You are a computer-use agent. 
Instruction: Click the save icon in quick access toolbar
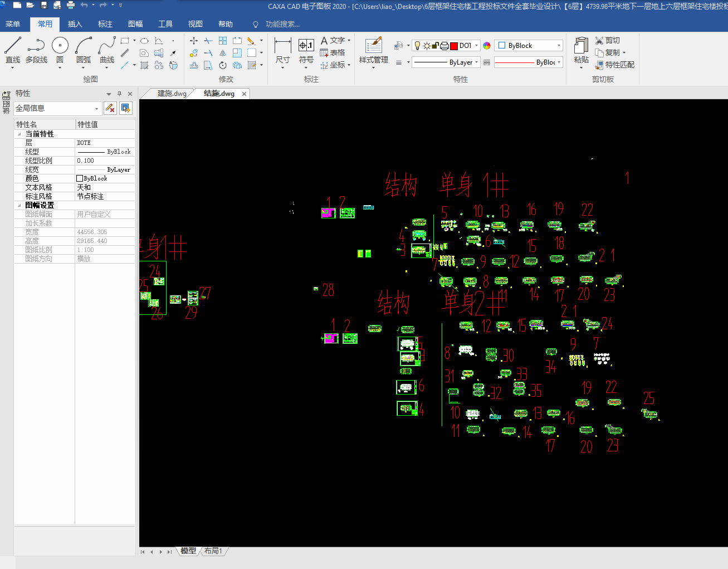44,6
